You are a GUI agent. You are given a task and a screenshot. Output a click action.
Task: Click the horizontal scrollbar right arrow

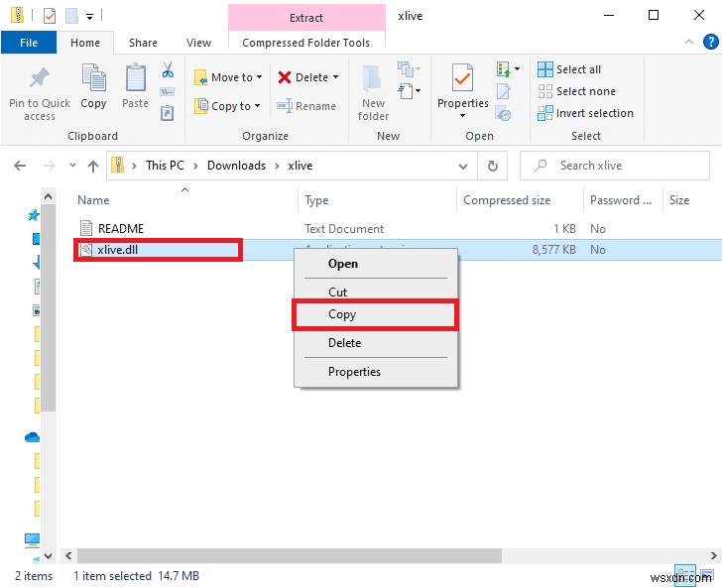[x=714, y=555]
